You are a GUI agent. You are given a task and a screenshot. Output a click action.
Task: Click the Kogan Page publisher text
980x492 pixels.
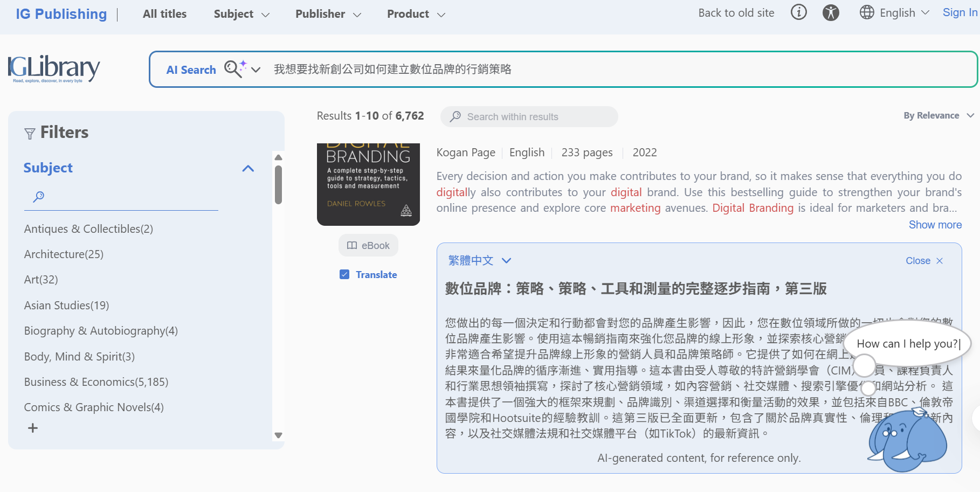pyautogui.click(x=466, y=153)
